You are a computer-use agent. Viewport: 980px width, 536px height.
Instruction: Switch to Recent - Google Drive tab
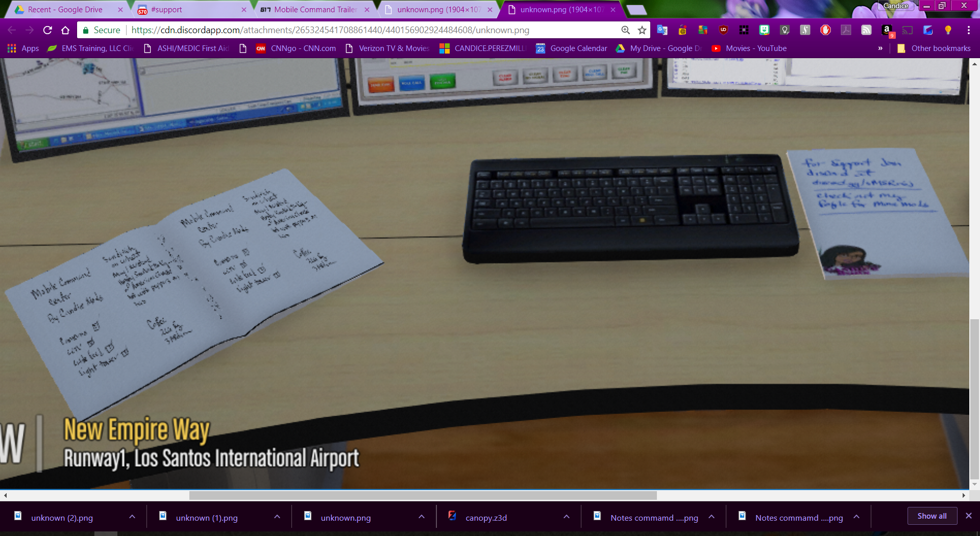65,10
